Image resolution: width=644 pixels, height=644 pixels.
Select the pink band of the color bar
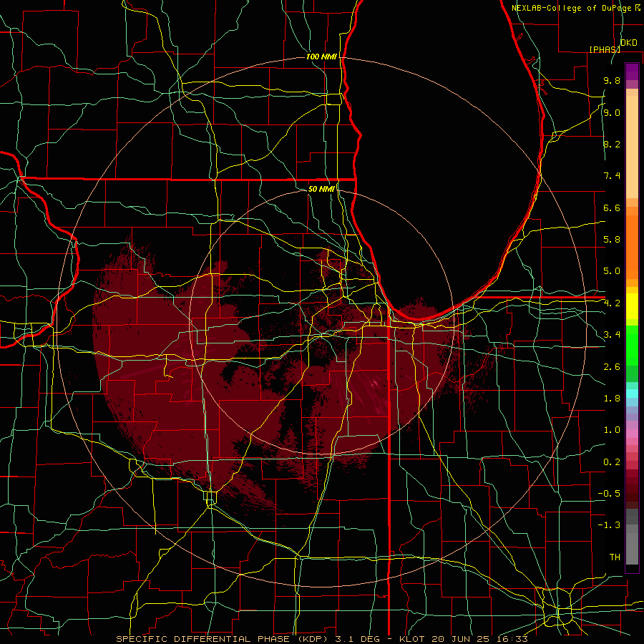pyautogui.click(x=632, y=434)
